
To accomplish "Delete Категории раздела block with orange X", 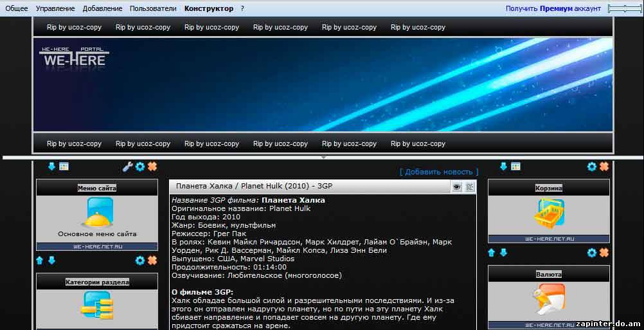I will 152,261.
